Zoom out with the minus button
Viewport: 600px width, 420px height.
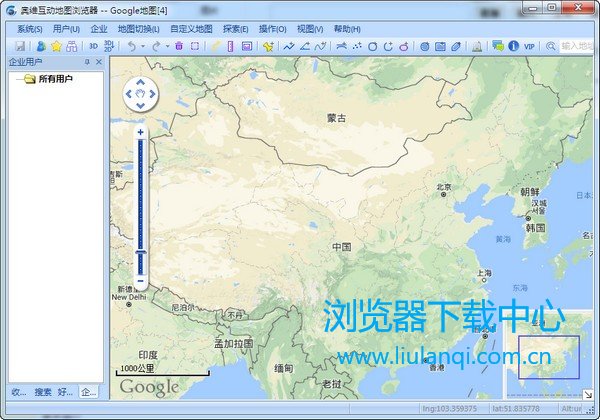pyautogui.click(x=140, y=281)
